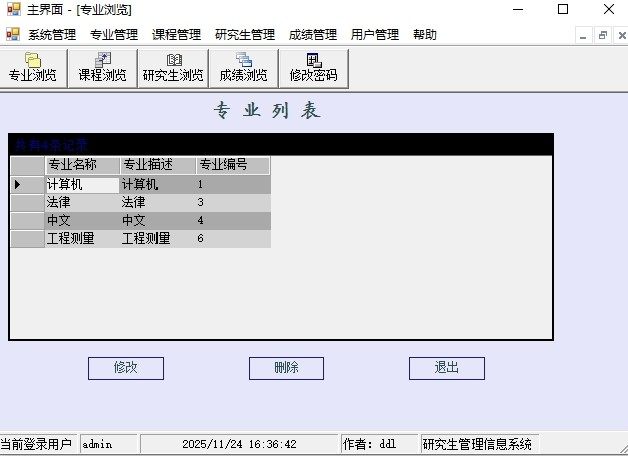
Task: Open 研究生浏览 from the toolbar
Action: pos(173,68)
